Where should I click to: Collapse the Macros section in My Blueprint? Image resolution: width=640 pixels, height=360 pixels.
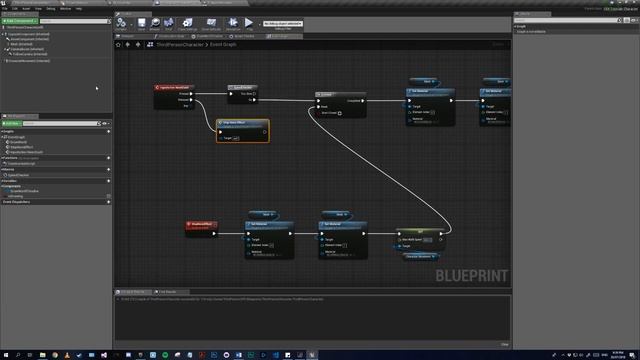[x=2, y=169]
